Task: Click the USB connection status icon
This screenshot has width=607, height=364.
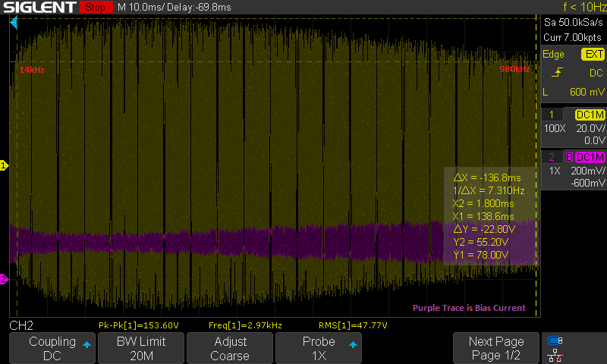Action: pos(555,341)
